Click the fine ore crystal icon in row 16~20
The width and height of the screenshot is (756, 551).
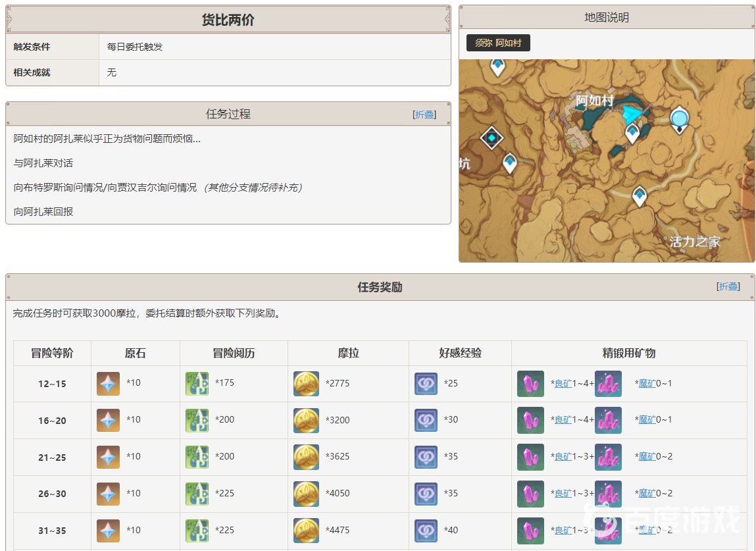point(530,420)
